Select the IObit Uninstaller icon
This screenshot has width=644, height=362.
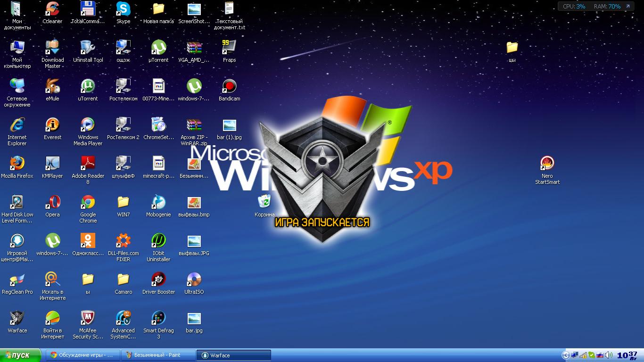[x=158, y=247]
